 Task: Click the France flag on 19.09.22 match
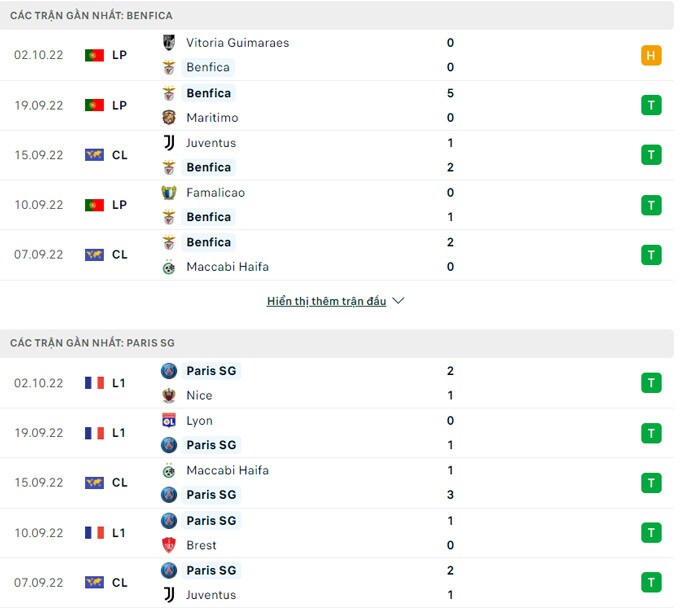tap(95, 433)
